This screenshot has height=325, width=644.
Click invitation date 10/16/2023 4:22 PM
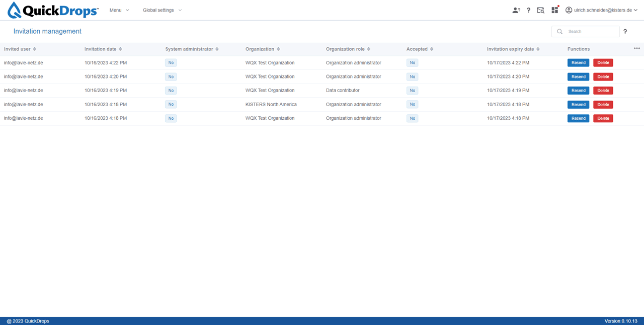pyautogui.click(x=106, y=63)
